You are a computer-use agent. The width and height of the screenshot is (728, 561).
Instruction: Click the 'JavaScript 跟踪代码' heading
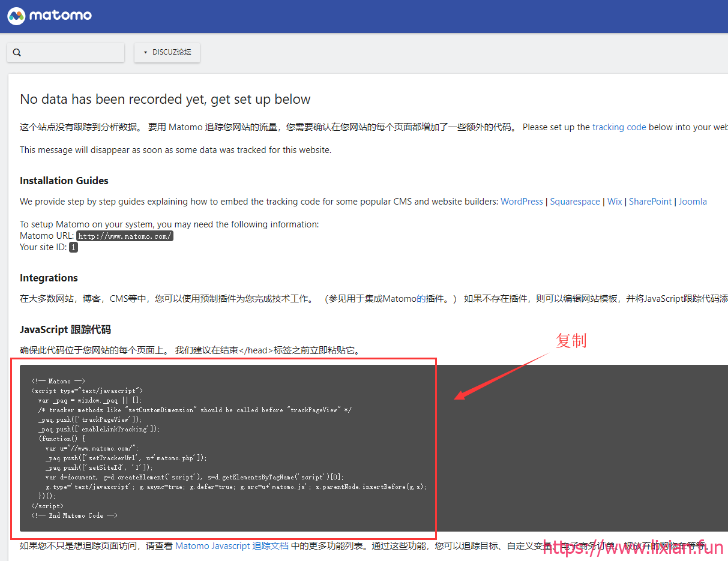pos(65,329)
